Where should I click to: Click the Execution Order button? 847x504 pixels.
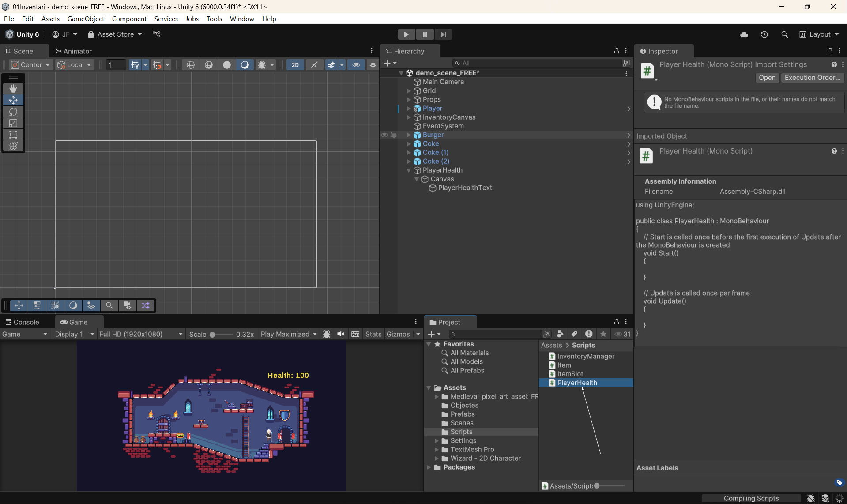pos(812,78)
